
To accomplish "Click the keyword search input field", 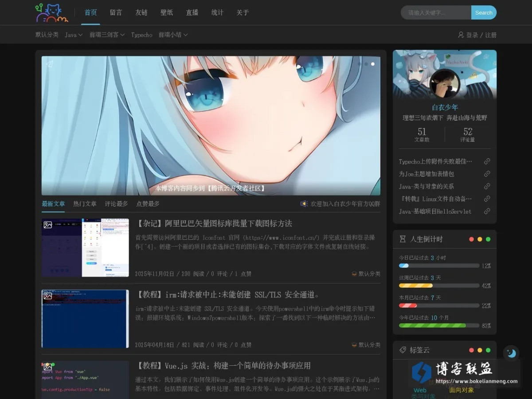I will click(x=436, y=12).
